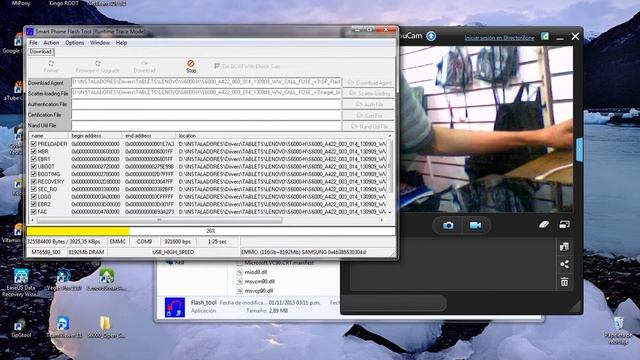Screen dimensions: 640x360
Task: Open the Action menu
Action: pyautogui.click(x=51, y=42)
